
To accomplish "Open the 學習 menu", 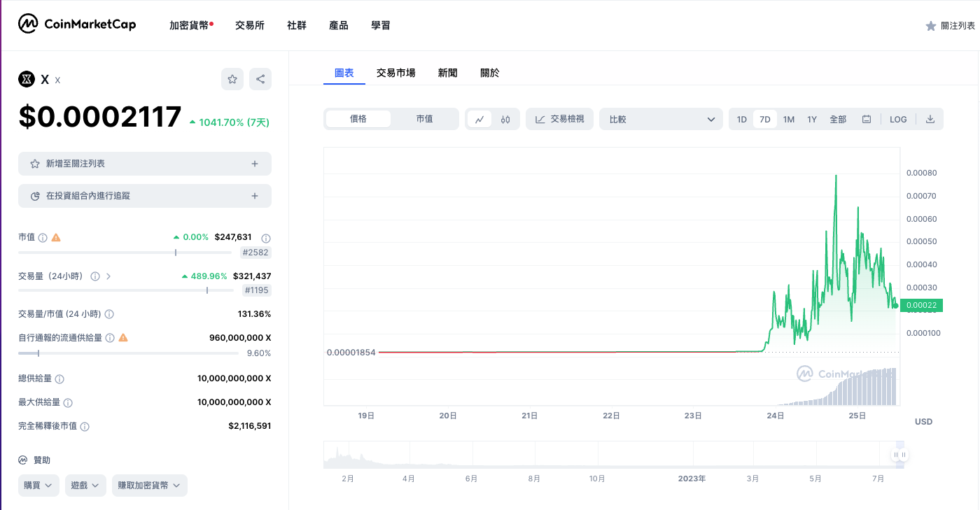I will (x=381, y=25).
